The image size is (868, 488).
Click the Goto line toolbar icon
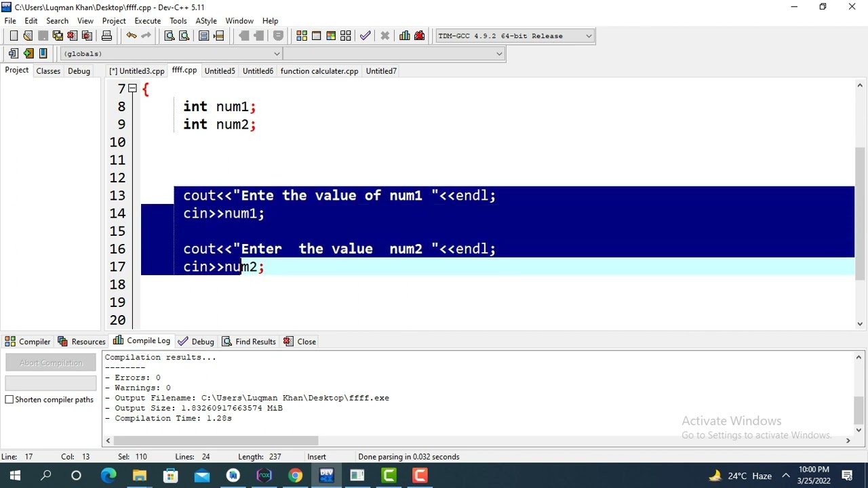click(218, 36)
